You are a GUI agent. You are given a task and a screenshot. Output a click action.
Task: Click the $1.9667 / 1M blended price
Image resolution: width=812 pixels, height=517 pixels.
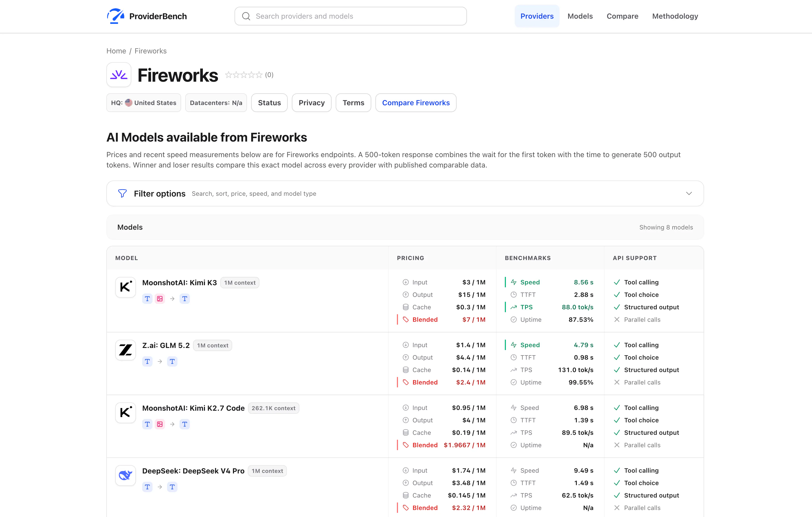(464, 445)
